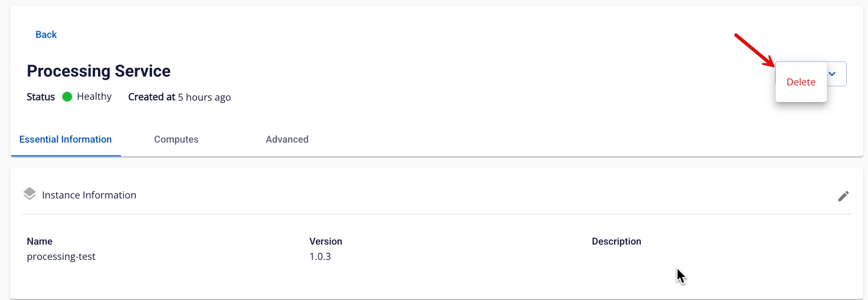Go back using the Back link
868x300 pixels.
46,35
